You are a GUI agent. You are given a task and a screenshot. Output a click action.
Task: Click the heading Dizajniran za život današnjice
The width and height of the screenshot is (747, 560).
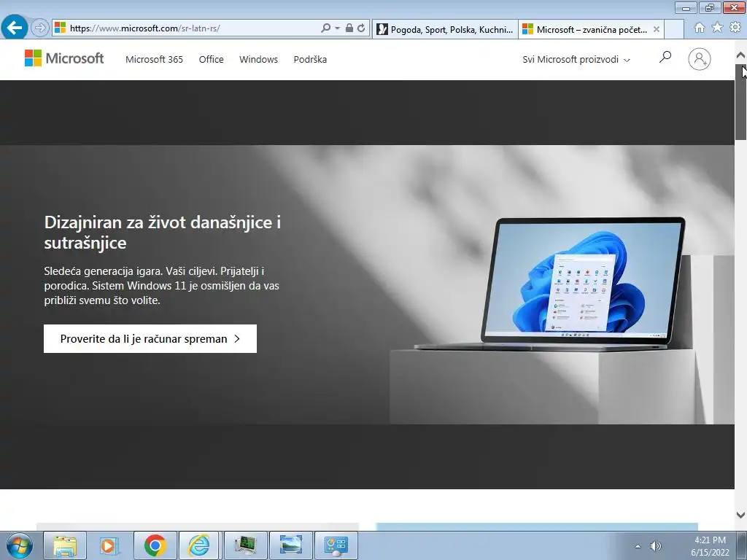pos(163,233)
